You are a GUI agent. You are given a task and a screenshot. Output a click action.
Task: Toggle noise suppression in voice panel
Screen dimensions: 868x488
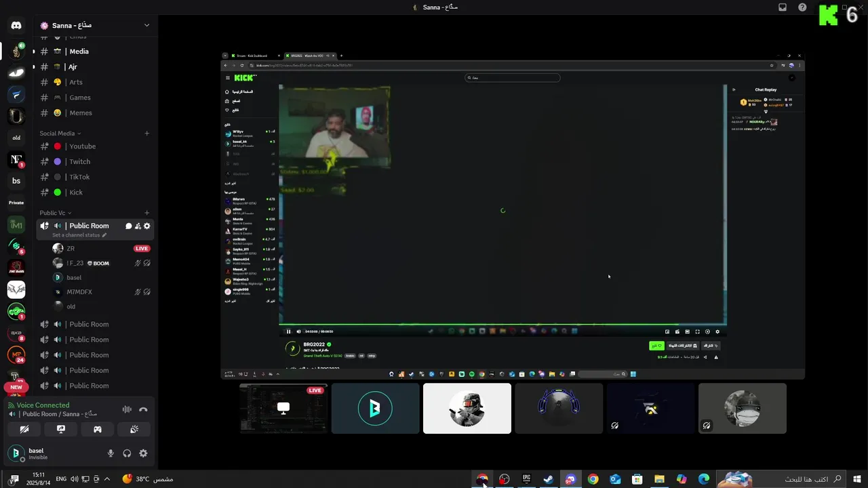(127, 409)
